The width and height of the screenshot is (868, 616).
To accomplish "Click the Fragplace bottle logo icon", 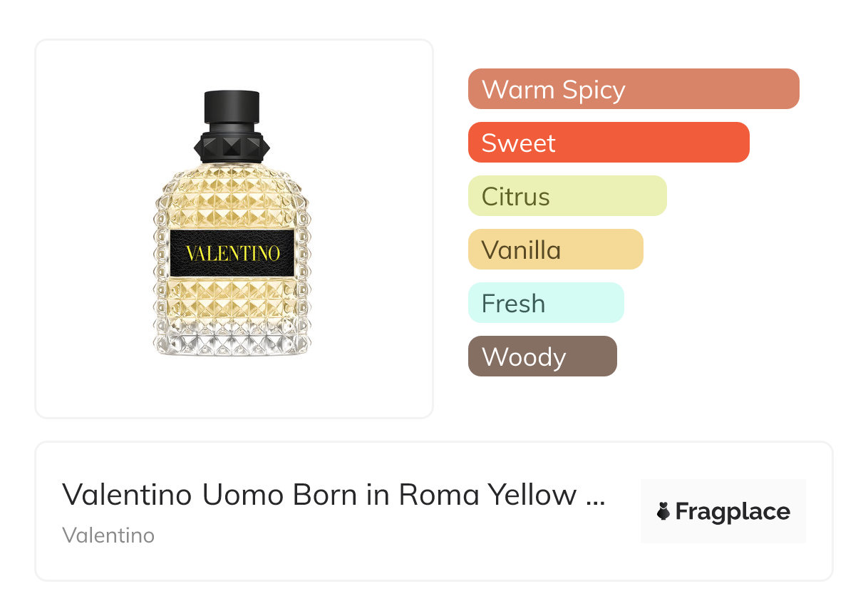I will point(663,512).
